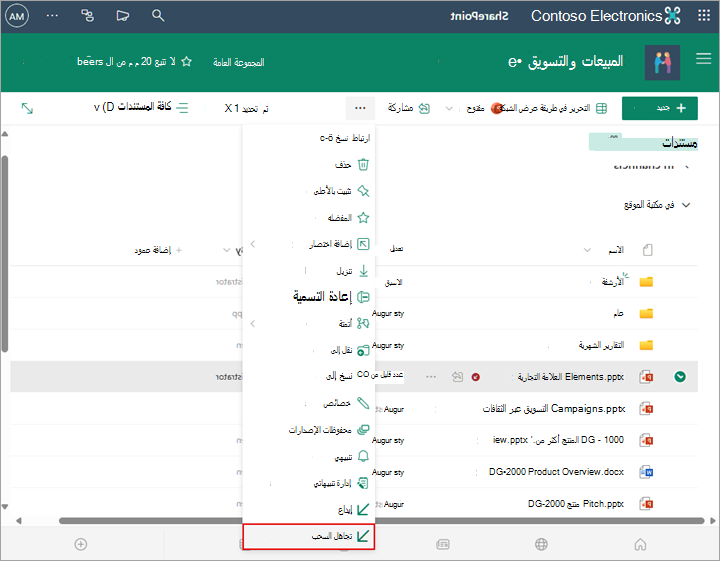Open the folder named عام
720x561 pixels.
619,314
